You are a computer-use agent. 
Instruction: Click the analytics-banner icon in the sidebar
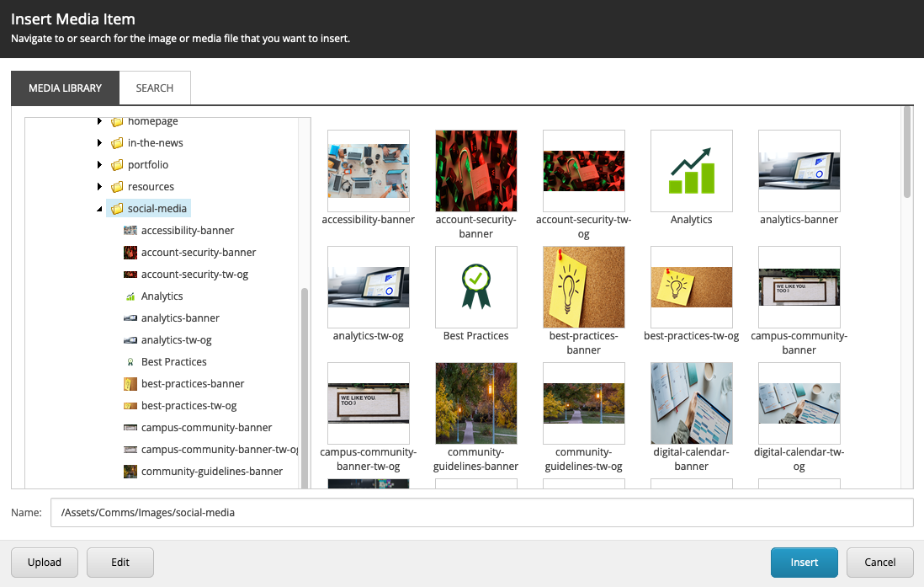coord(131,318)
